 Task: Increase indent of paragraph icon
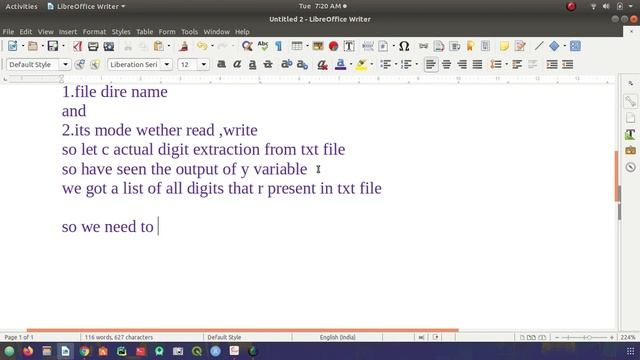pos(552,64)
